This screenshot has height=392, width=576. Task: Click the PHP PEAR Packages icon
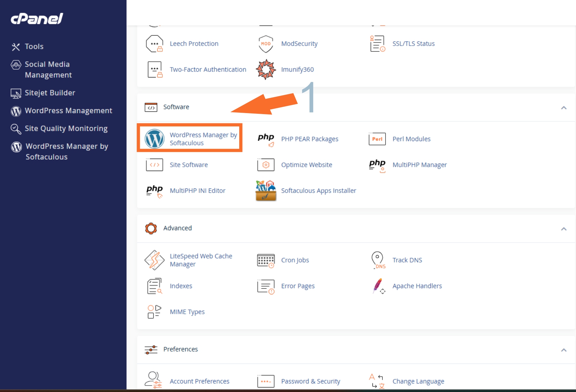[x=266, y=139]
